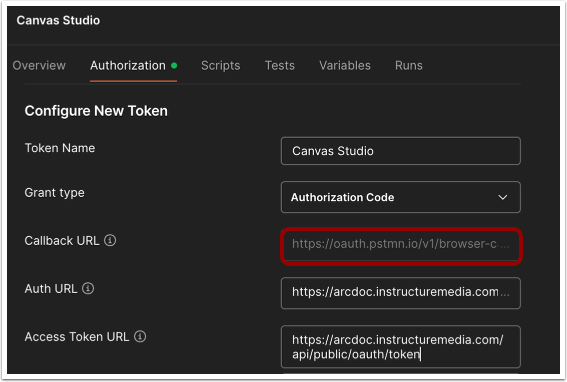Image resolution: width=567 pixels, height=382 pixels.
Task: Click the Callback URL info icon
Action: [110, 240]
